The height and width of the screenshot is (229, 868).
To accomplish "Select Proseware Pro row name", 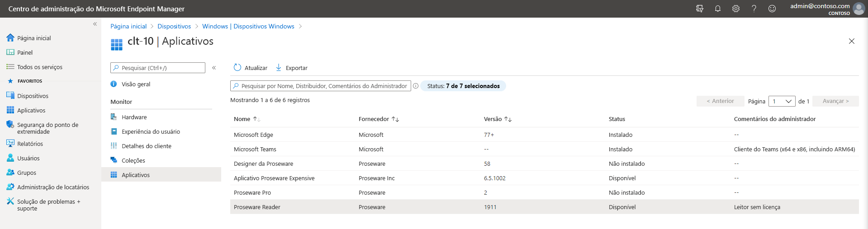I will pos(252,192).
